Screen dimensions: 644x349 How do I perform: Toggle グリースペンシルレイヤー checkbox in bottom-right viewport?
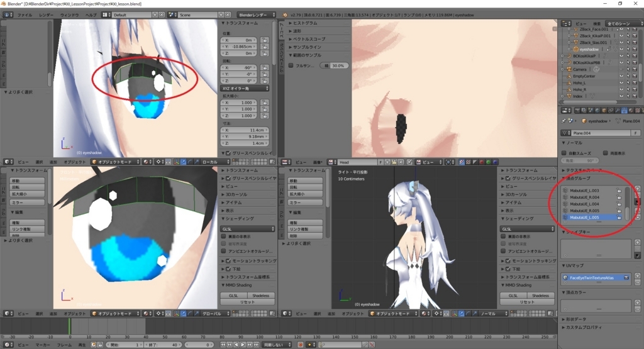(508, 178)
